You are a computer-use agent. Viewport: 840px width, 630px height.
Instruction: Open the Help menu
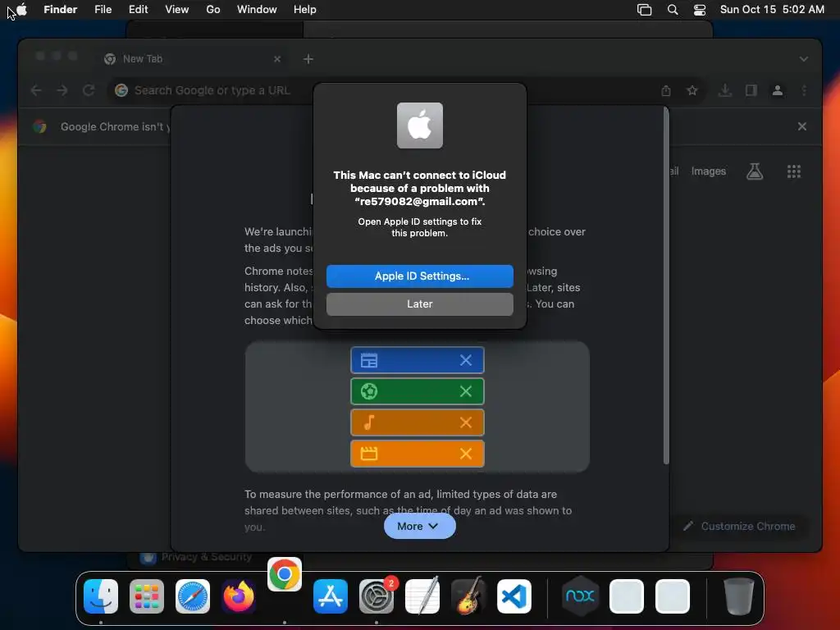pyautogui.click(x=305, y=9)
